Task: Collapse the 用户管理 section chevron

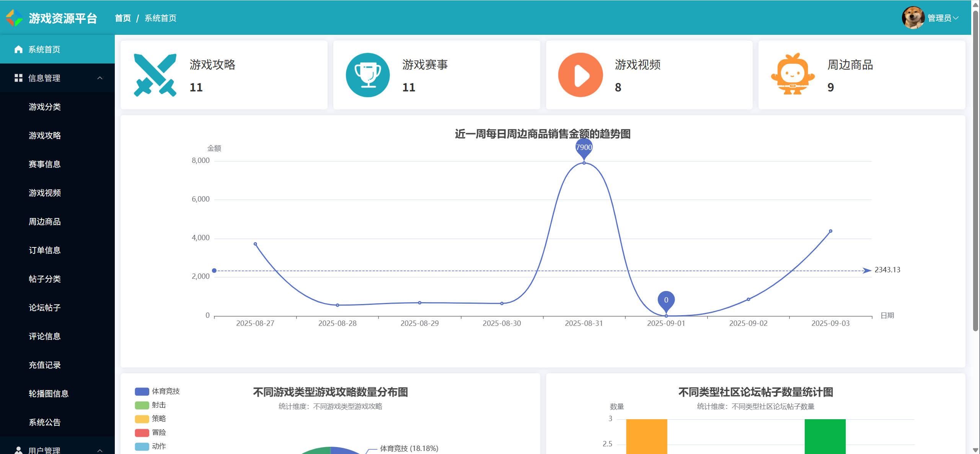Action: (100, 451)
